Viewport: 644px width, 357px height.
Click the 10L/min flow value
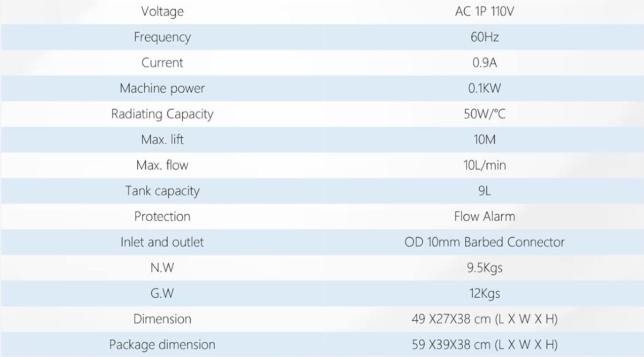(484, 165)
